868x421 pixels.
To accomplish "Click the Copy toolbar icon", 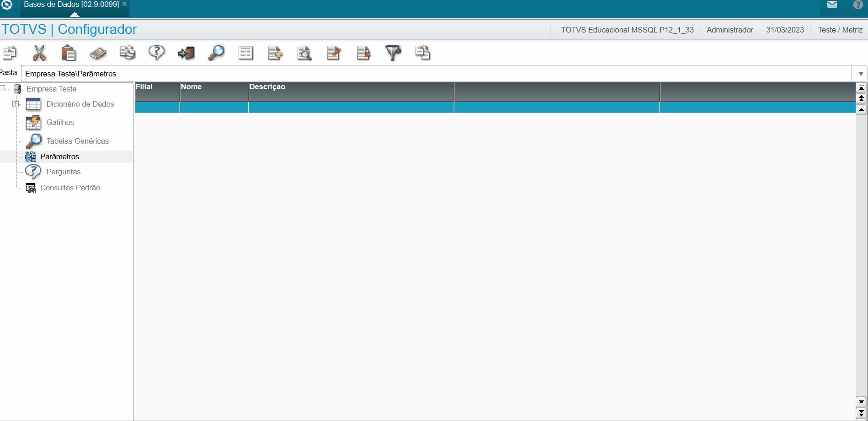I will (10, 53).
